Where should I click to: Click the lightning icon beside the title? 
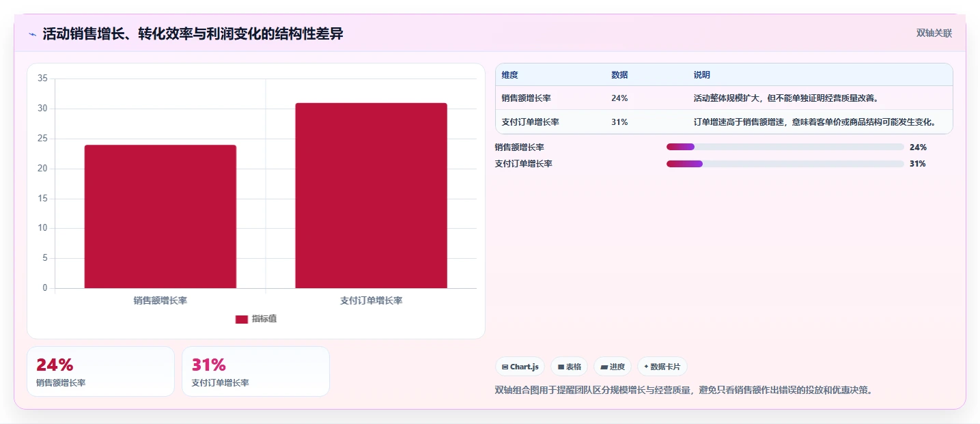coord(32,34)
